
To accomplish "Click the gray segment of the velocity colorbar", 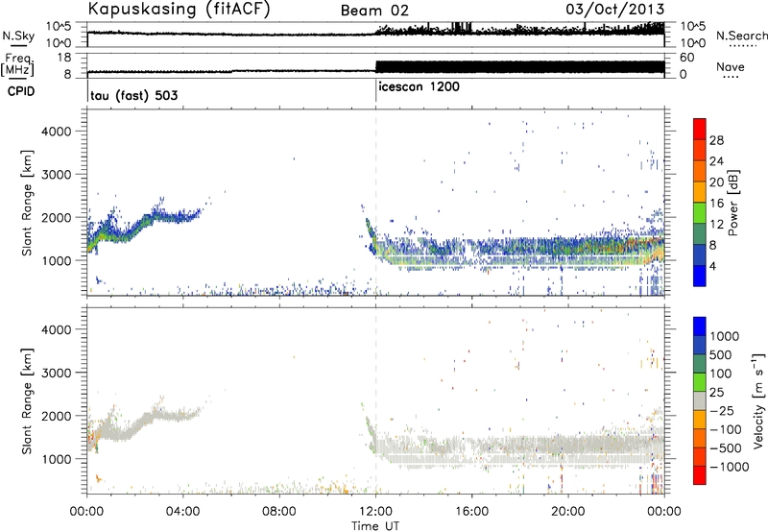I will [700, 400].
